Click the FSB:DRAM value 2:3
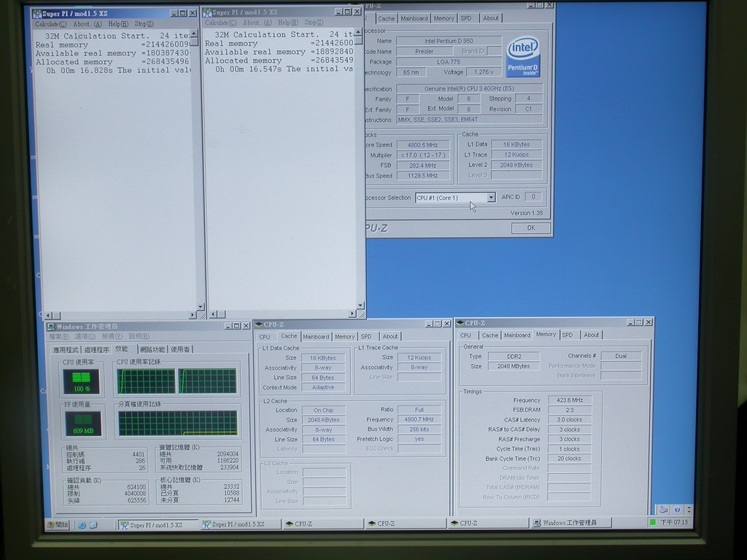The height and width of the screenshot is (560, 747). 570,410
